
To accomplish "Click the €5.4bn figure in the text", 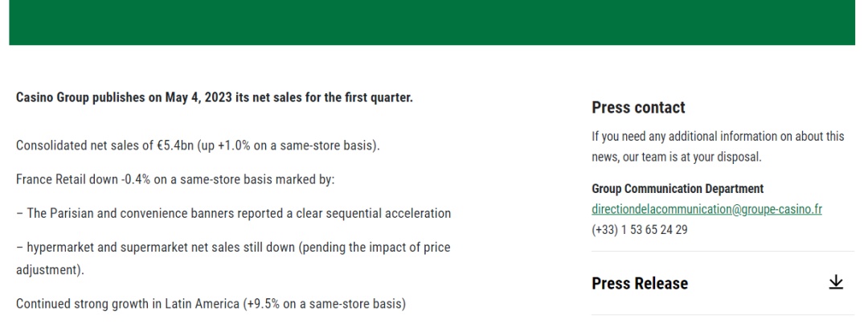I will 175,146.
